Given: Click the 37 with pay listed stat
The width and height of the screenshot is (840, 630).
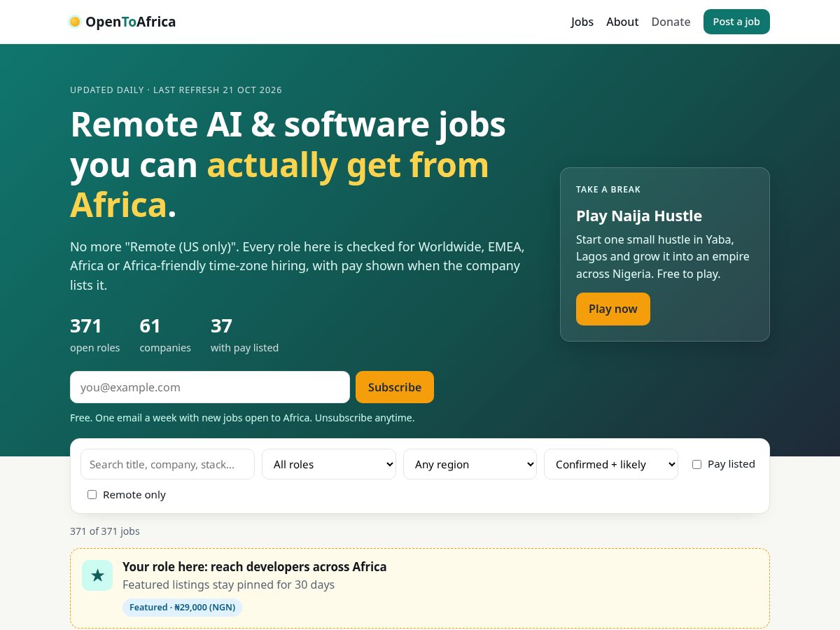Looking at the screenshot, I should pyautogui.click(x=244, y=335).
